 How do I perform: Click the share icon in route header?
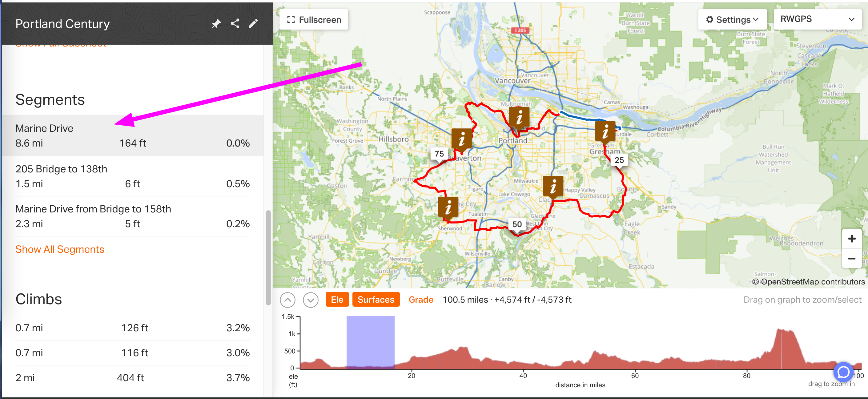[235, 24]
